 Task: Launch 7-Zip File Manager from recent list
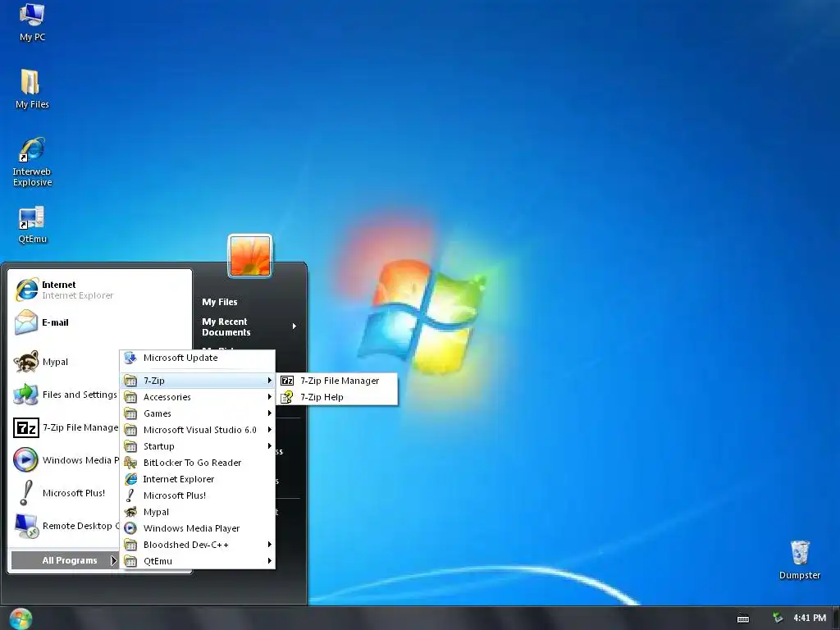66,427
